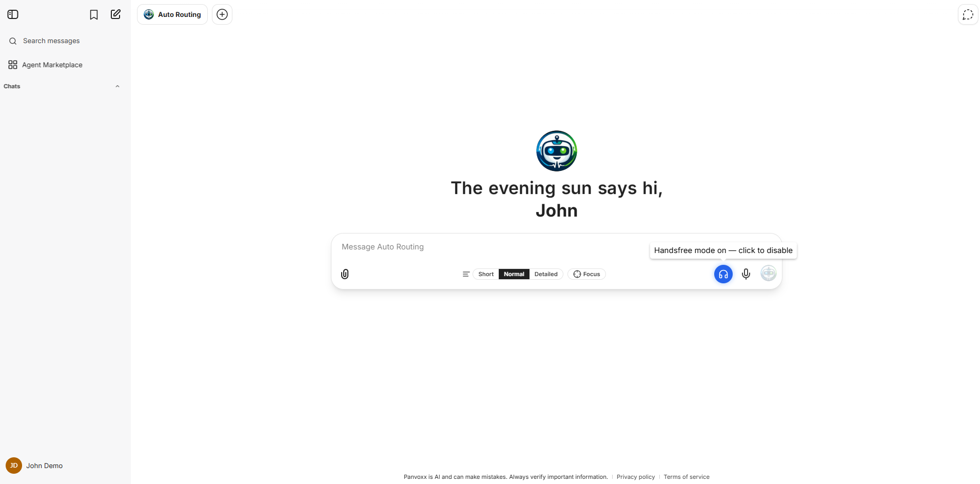Viewport: 980px width, 484px height.
Task: Select Detailed response length
Action: coord(546,274)
